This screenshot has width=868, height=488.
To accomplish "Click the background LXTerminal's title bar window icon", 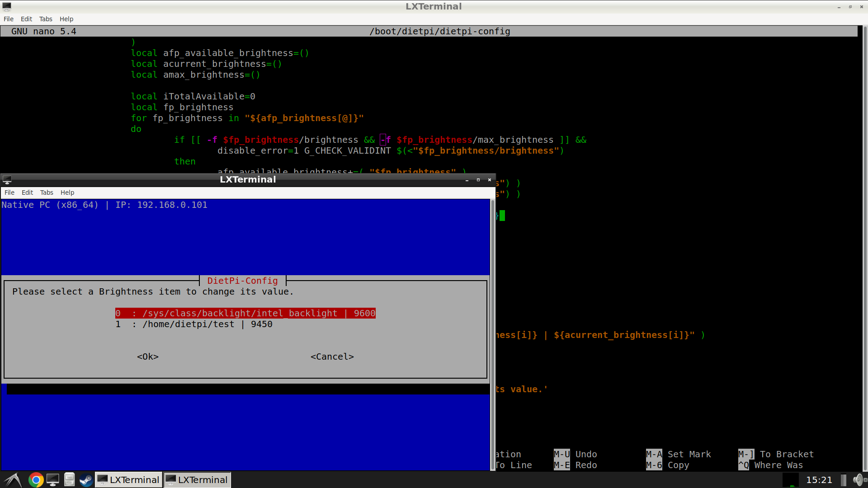I will coord(6,6).
